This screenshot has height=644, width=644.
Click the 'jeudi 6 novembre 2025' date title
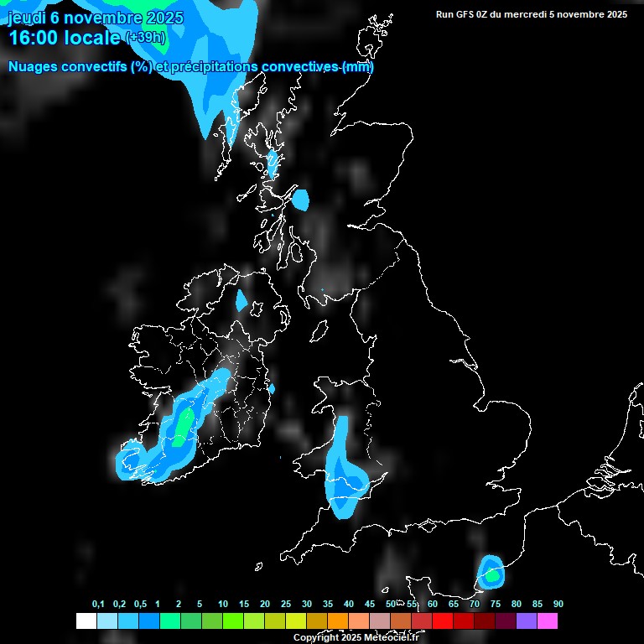coord(96,18)
